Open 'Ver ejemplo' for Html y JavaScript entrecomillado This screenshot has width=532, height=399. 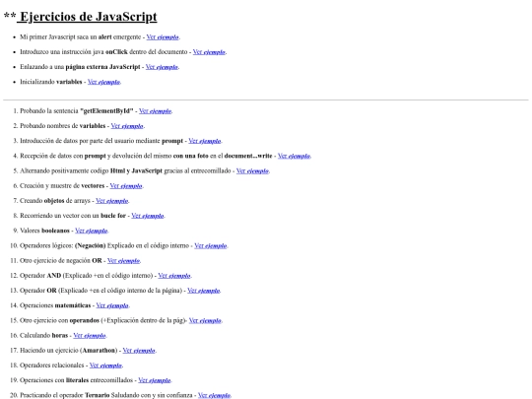(x=252, y=170)
